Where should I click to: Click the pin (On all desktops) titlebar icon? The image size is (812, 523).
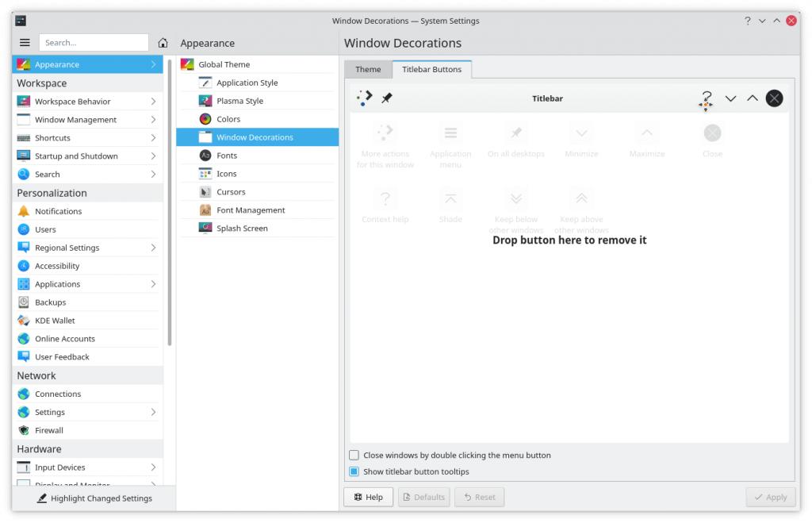387,98
